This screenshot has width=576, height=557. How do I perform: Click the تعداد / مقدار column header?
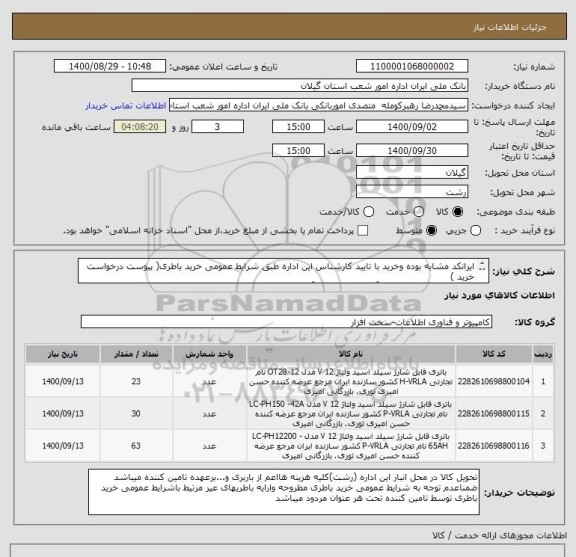[x=136, y=354]
